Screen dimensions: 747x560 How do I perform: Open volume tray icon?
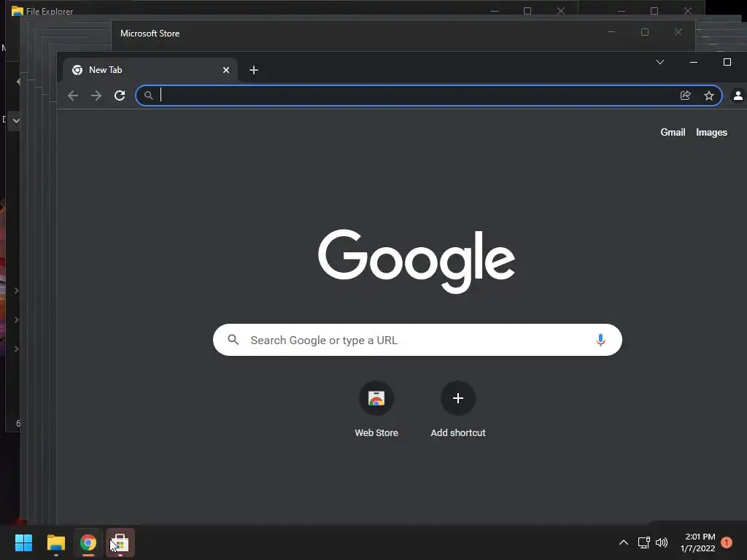662,542
